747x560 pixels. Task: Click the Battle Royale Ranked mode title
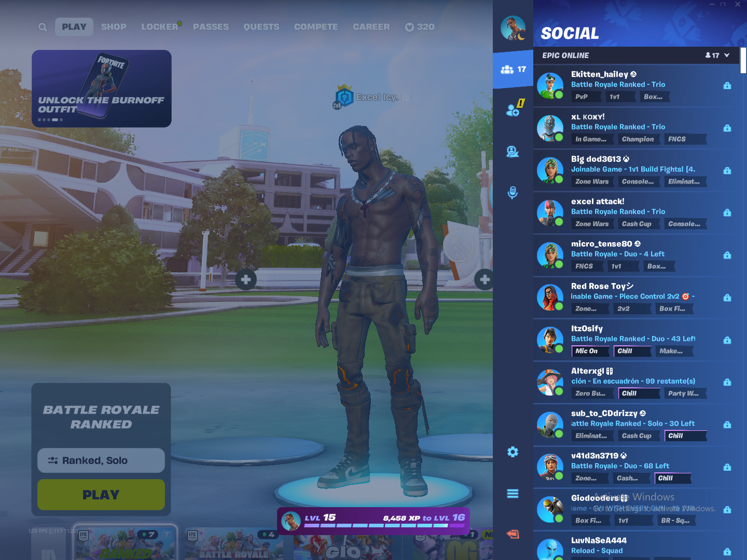click(101, 417)
